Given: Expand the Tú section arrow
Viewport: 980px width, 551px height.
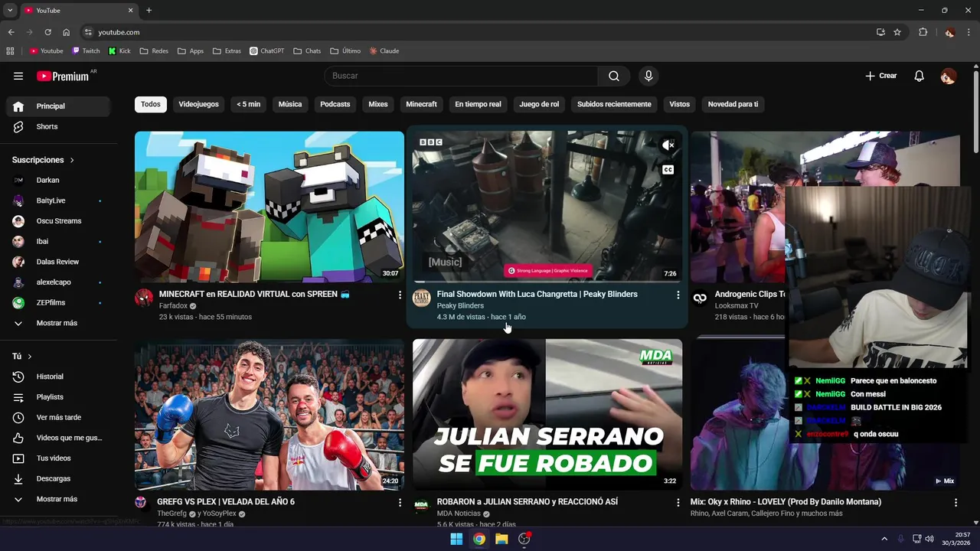Looking at the screenshot, I should (30, 357).
